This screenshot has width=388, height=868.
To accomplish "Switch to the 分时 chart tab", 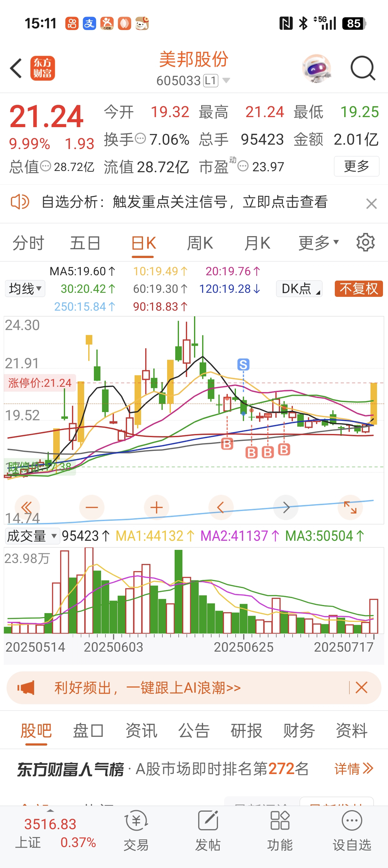I will [x=28, y=243].
